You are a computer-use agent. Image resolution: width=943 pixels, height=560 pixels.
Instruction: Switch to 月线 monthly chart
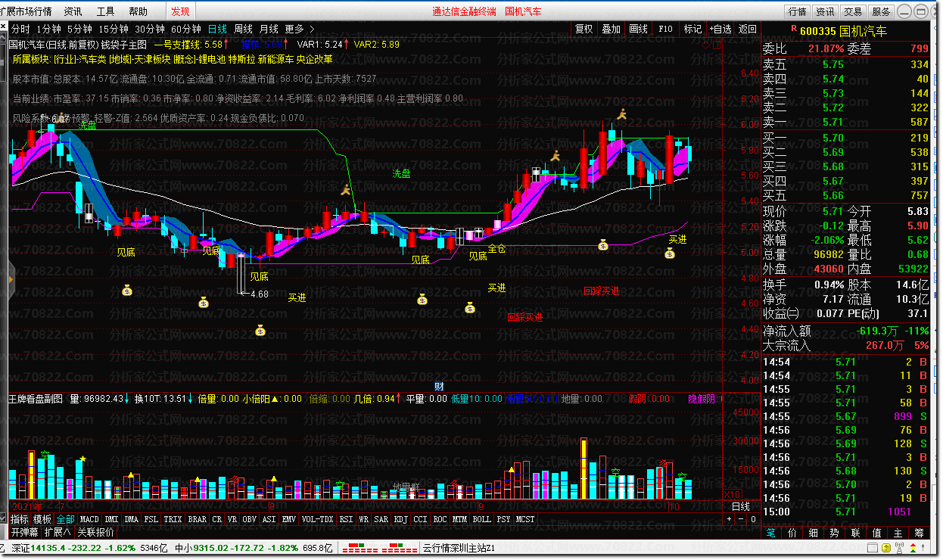pos(269,30)
